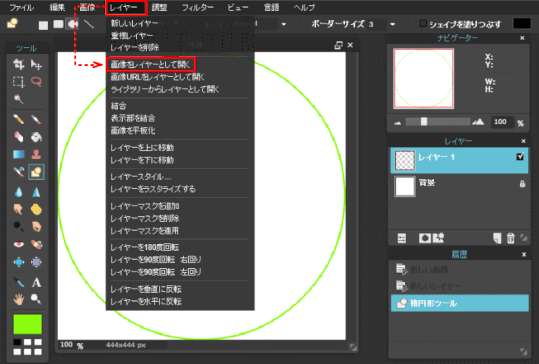539x364 pixels.
Task: Choose rounded rectangle shape in options bar
Action: click(x=58, y=24)
